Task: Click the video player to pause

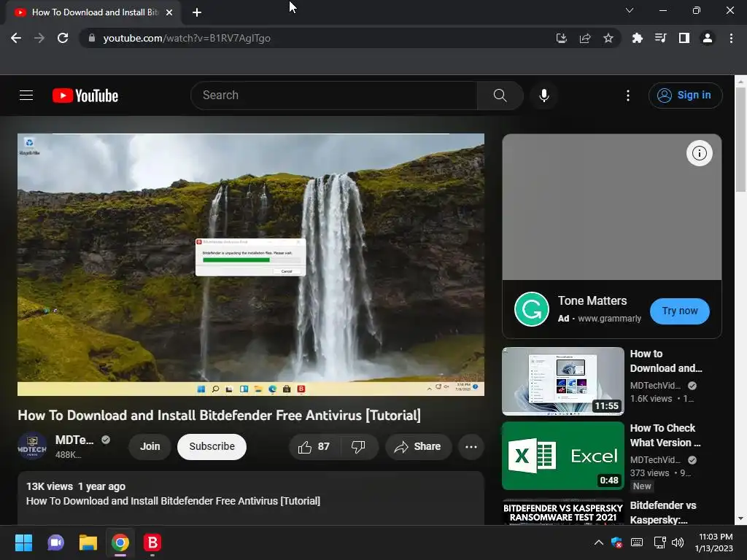Action: pyautogui.click(x=251, y=264)
